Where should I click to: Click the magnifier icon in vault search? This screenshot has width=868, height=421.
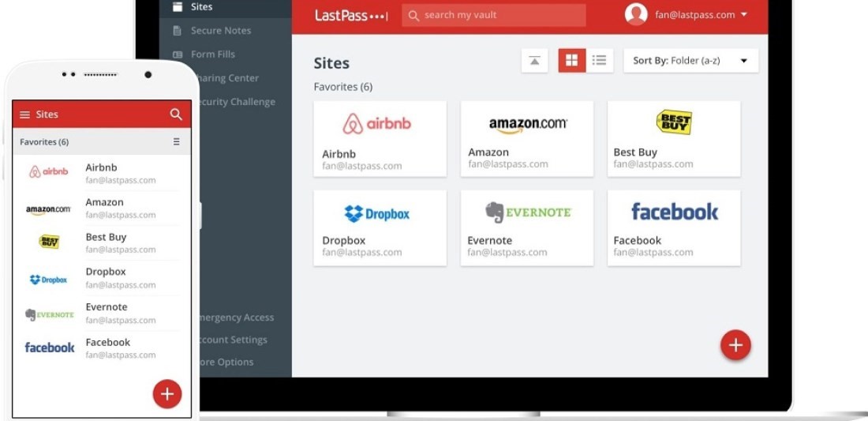coord(413,16)
